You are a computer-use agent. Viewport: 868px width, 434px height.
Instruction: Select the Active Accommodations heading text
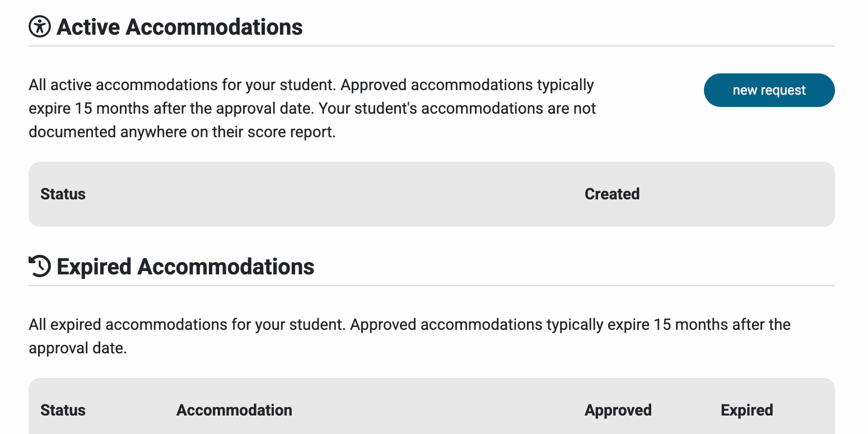(180, 27)
